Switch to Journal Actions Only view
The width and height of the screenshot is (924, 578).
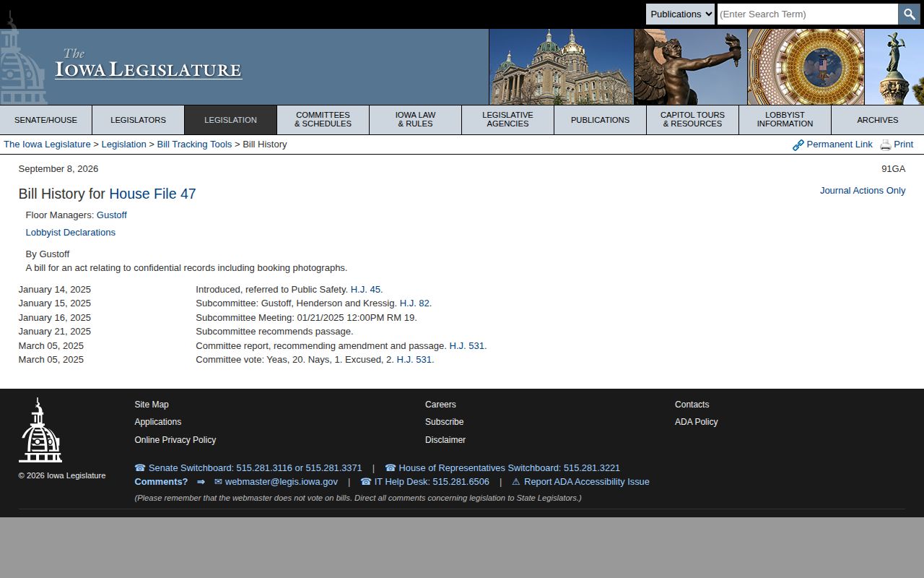(x=863, y=191)
